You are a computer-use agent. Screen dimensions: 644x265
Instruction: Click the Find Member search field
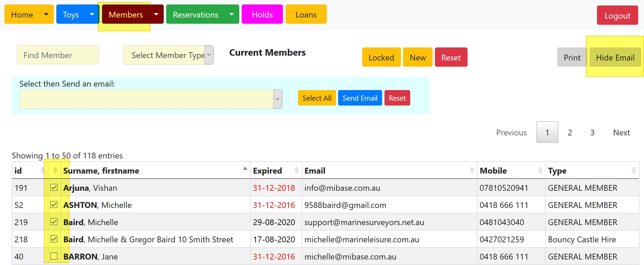coord(58,55)
